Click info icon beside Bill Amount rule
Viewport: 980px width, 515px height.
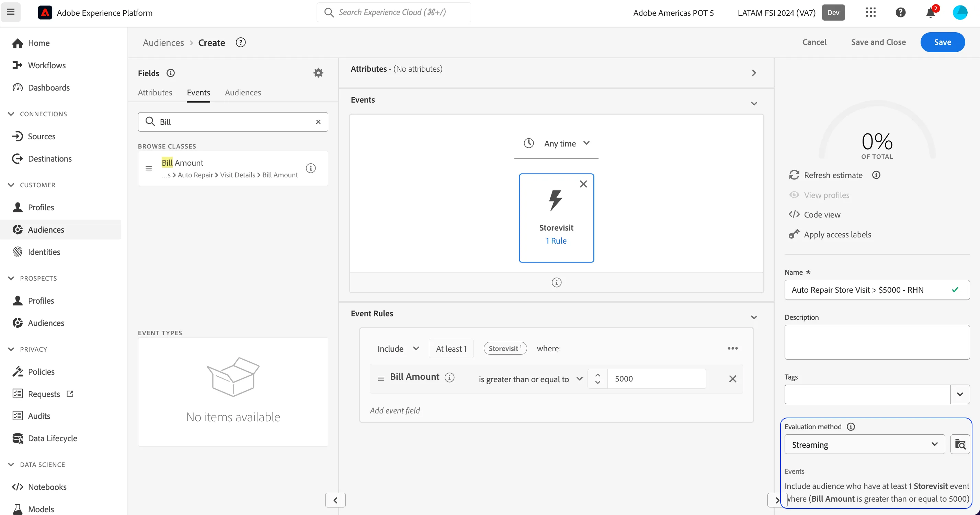click(x=449, y=377)
